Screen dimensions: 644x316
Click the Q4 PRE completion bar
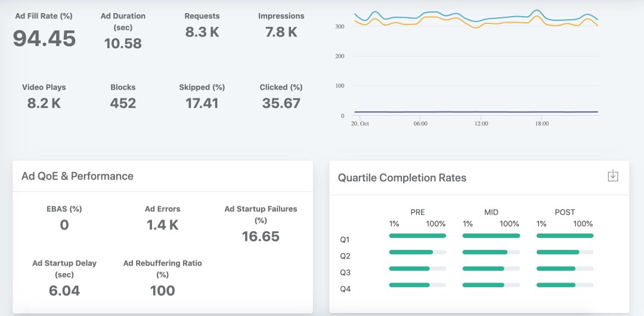coord(417,285)
